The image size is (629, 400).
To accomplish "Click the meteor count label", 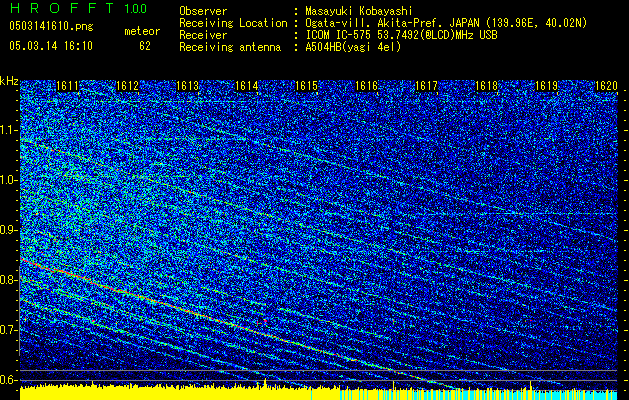I will point(142,31).
